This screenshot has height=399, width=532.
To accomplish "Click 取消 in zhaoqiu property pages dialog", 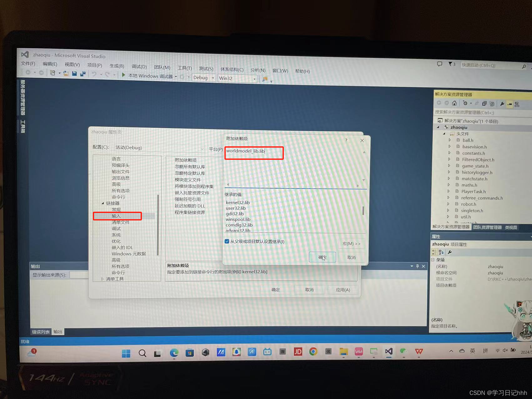I will [309, 290].
